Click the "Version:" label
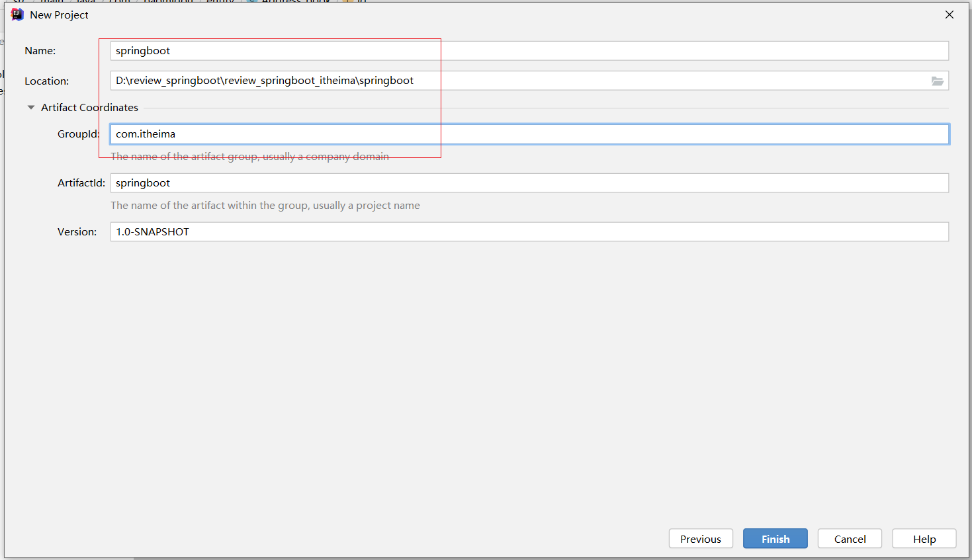 click(77, 232)
